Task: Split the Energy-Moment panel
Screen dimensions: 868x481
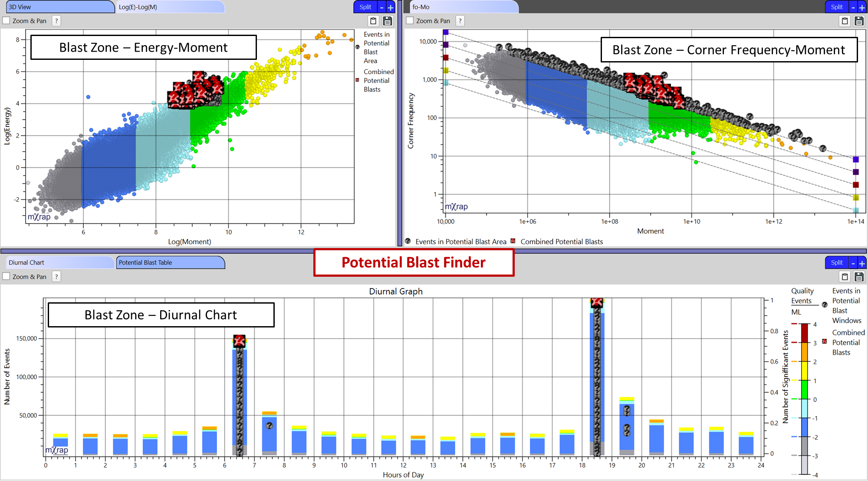Action: pyautogui.click(x=365, y=7)
